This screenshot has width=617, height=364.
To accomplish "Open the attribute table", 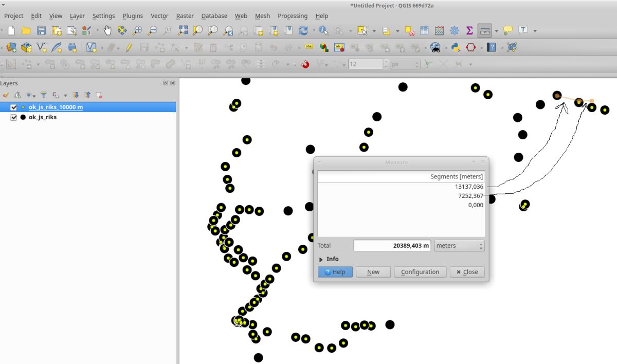I will click(424, 31).
